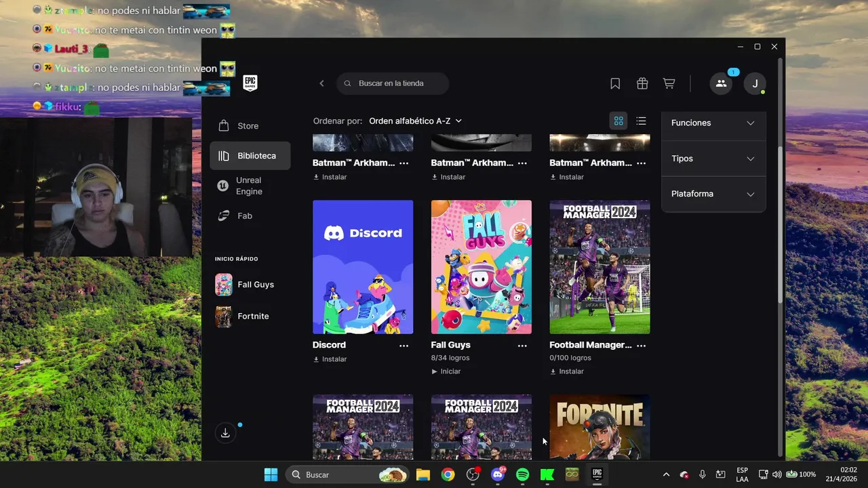
Task: Click the 8/34 logros text
Action: [x=450, y=358]
